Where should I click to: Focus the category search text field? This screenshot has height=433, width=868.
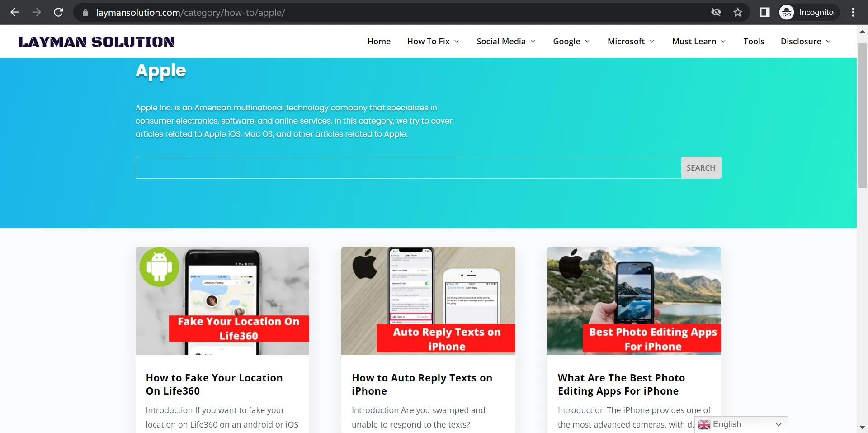tap(408, 168)
